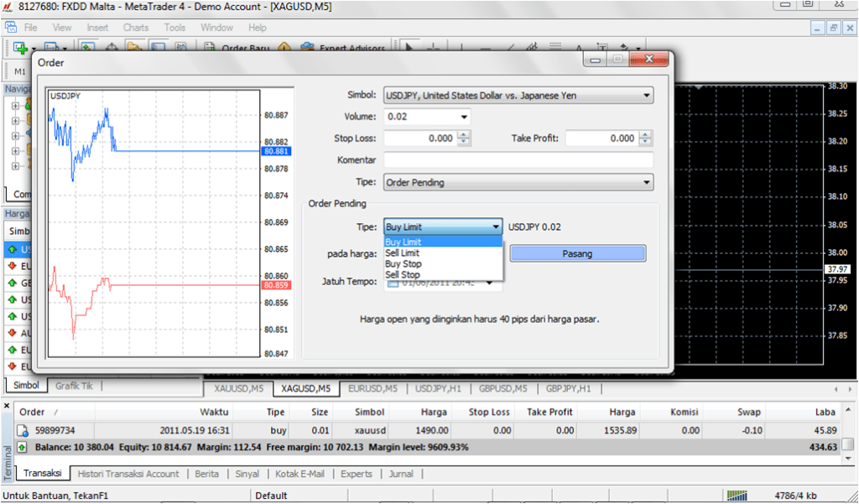Sort by the Swap column header
859x504 pixels.
pyautogui.click(x=734, y=412)
